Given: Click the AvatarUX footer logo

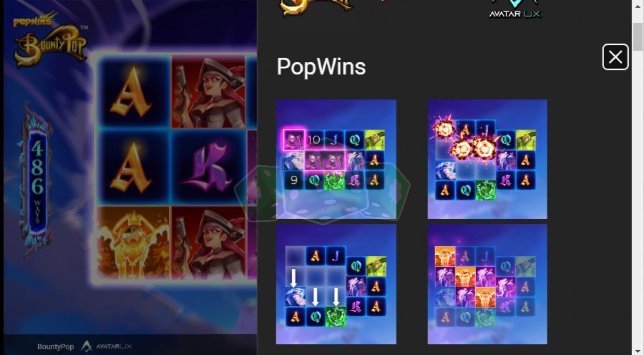Looking at the screenshot, I should pos(106,347).
